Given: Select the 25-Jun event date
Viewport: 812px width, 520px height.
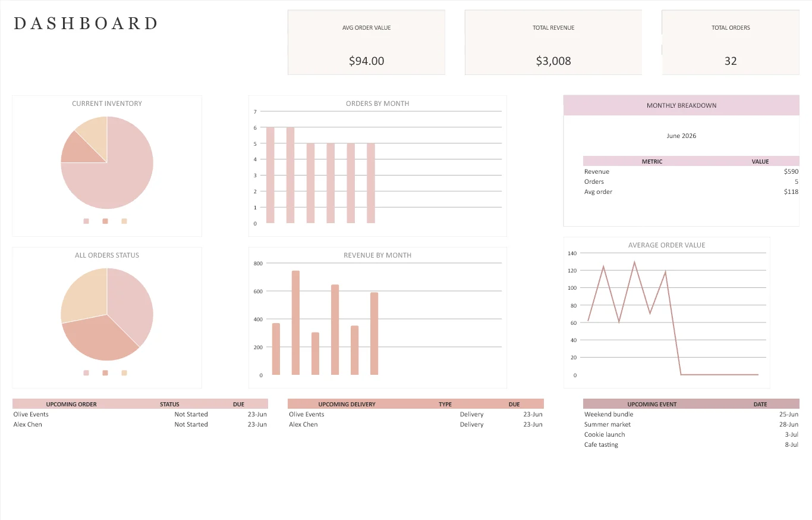Looking at the screenshot, I should click(x=789, y=414).
